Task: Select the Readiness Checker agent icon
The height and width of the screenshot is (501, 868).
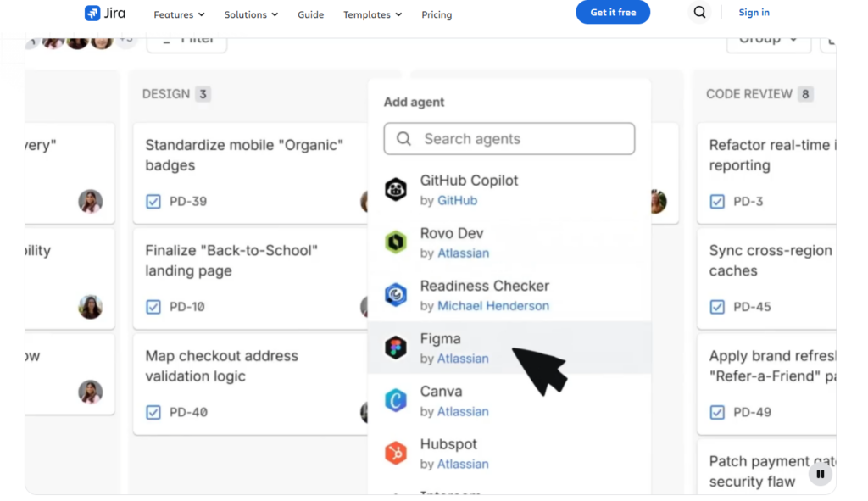Action: click(396, 294)
